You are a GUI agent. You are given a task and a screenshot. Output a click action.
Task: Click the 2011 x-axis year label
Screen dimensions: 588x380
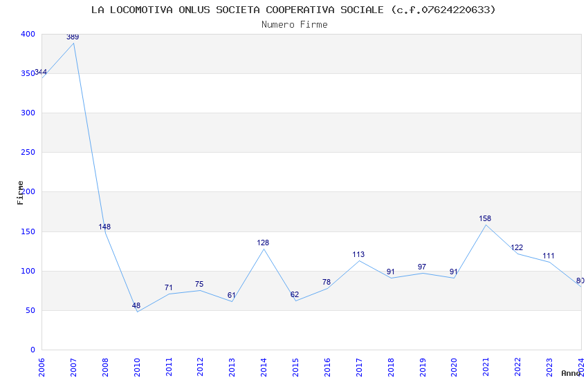pos(169,368)
